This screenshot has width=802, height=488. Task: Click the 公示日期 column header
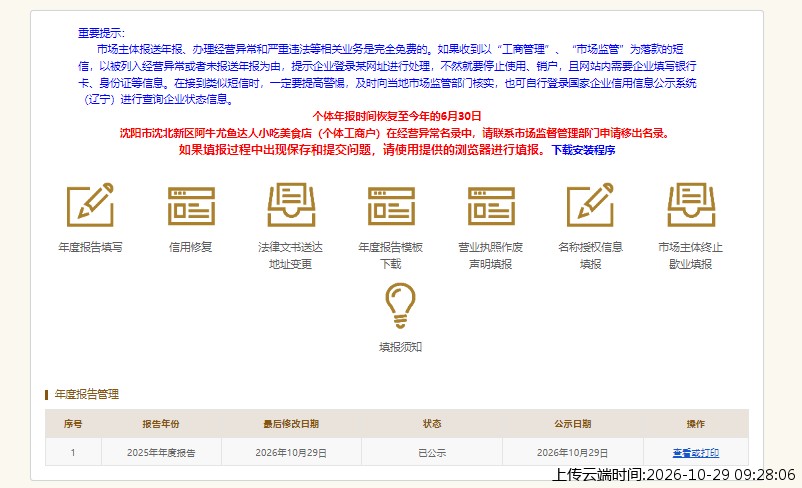point(572,424)
